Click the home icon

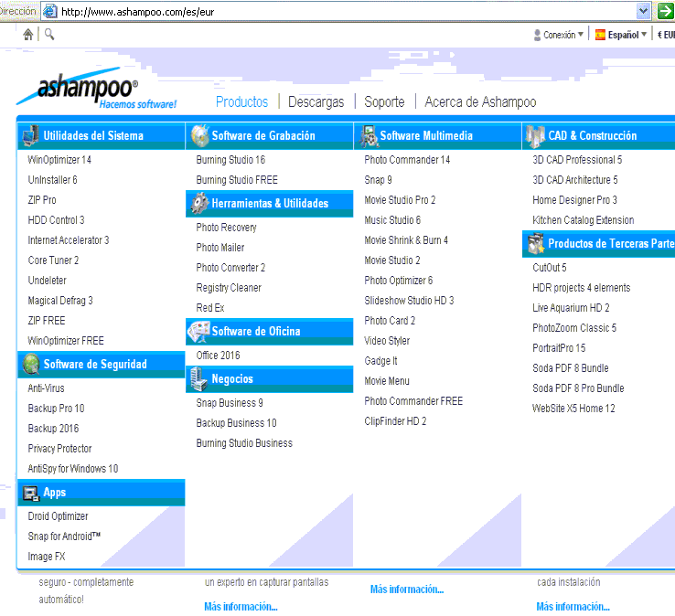point(28,35)
